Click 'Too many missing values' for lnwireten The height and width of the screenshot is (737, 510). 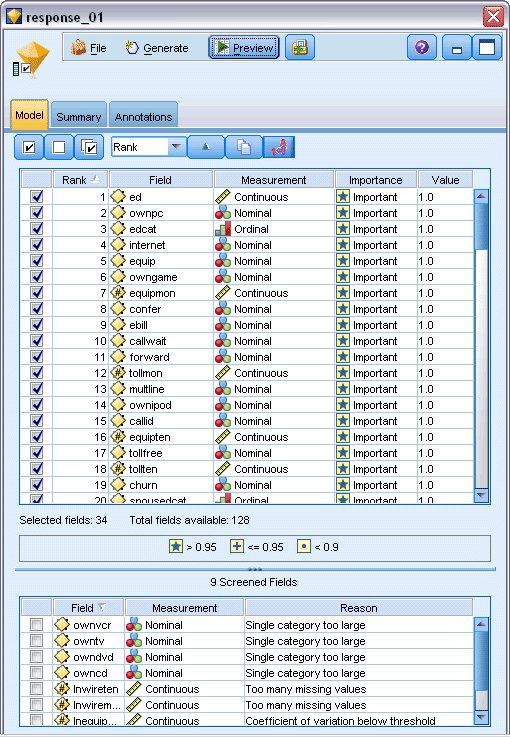pos(306,689)
